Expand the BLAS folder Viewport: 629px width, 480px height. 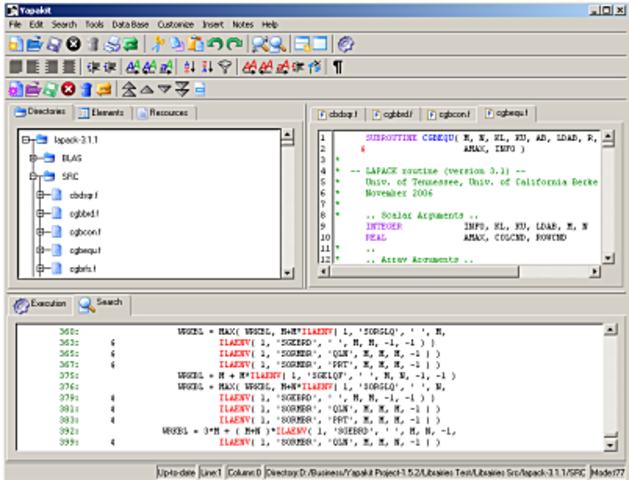pyautogui.click(x=33, y=158)
